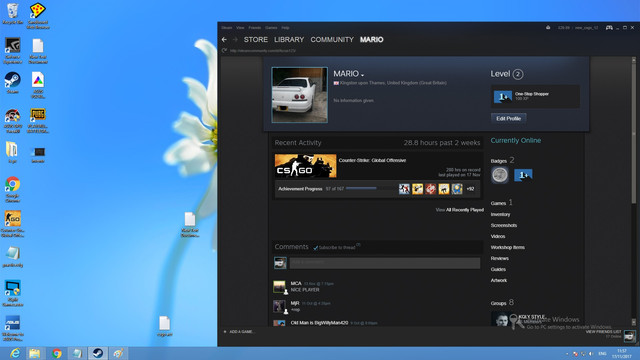Click the Level 2 indicator

tap(507, 74)
